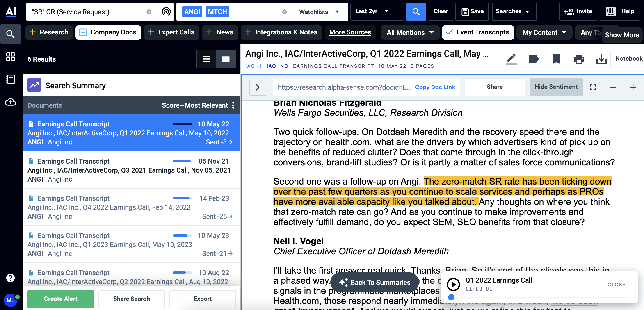Zoom in the document with plus
This screenshot has height=310, width=644.
point(633,87)
